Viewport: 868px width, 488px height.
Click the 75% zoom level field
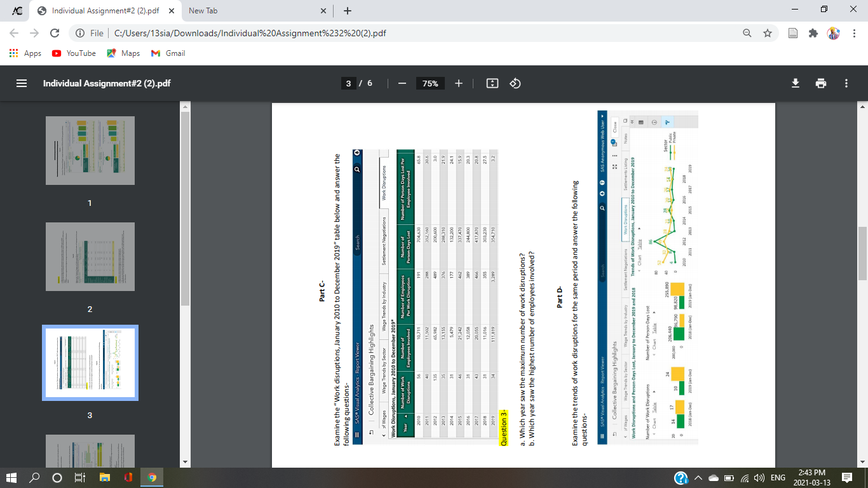tap(430, 83)
